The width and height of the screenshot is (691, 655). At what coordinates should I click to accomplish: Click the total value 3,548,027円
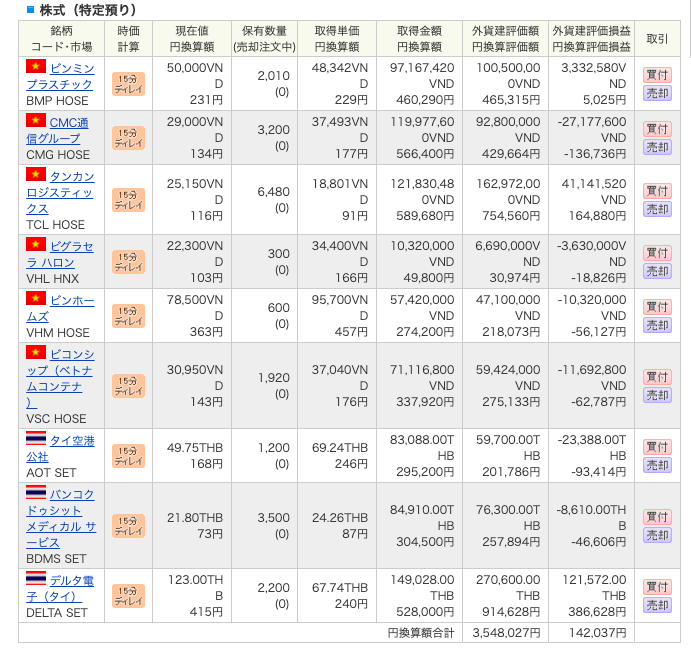[506, 633]
